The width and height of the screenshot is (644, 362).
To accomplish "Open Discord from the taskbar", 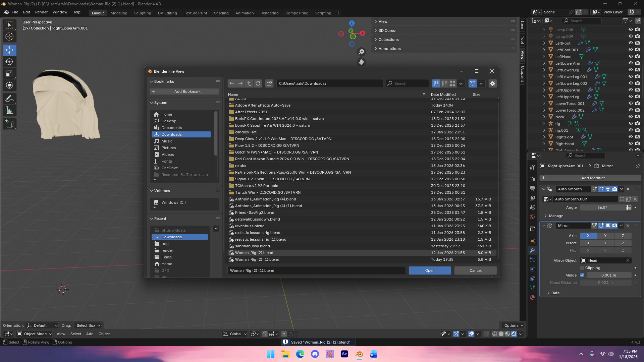I will (x=315, y=354).
